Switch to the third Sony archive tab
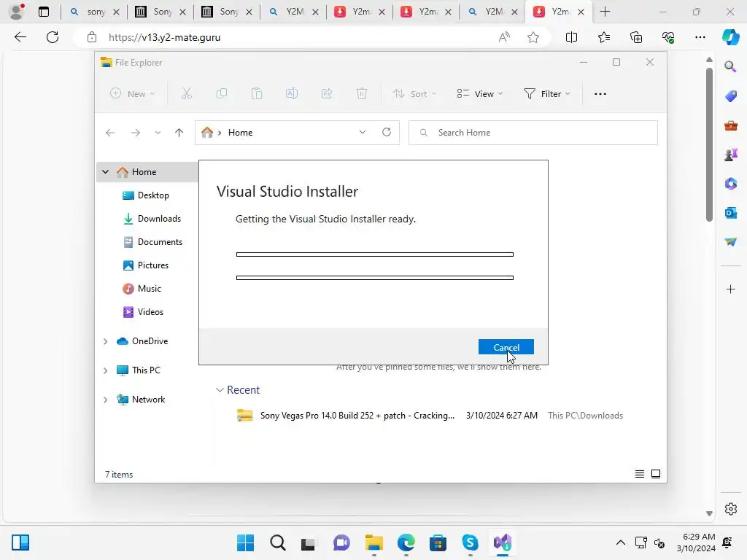747x560 pixels. pos(227,12)
